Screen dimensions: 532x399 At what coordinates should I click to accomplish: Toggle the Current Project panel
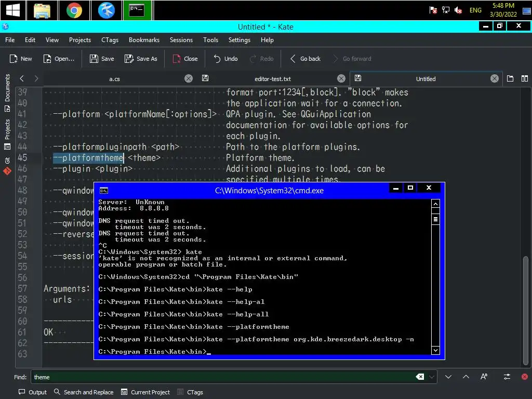pyautogui.click(x=145, y=392)
